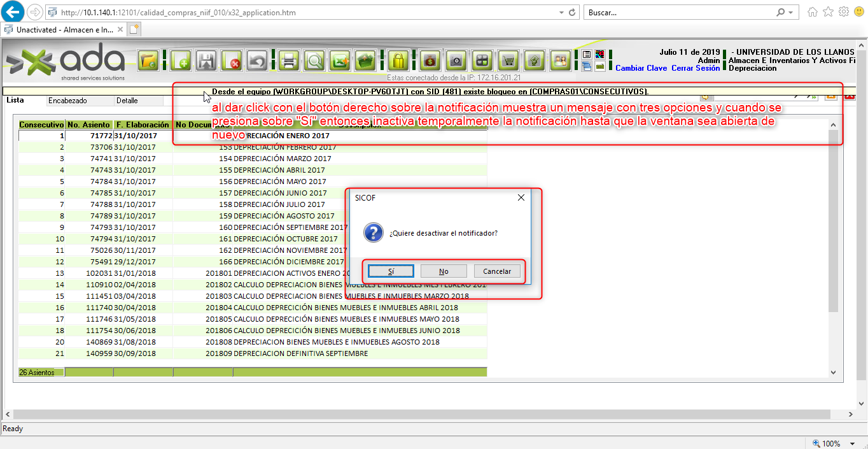Click the new record icon with green plus
This screenshot has width=868, height=449.
tap(181, 61)
